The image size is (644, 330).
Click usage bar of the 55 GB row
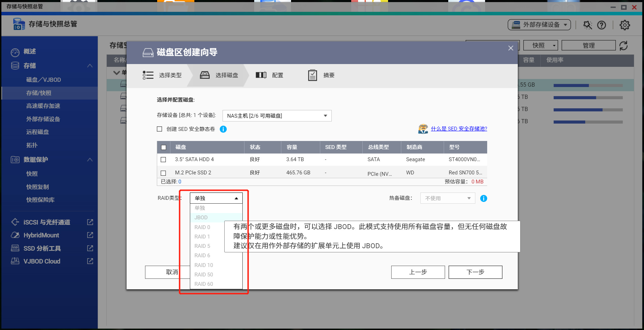click(588, 85)
